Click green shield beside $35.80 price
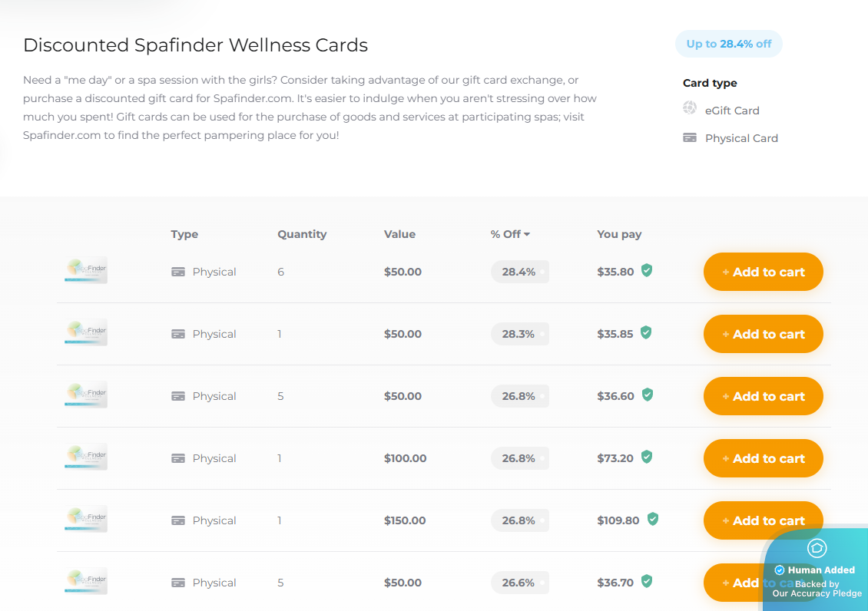The width and height of the screenshot is (868, 611). click(x=647, y=270)
